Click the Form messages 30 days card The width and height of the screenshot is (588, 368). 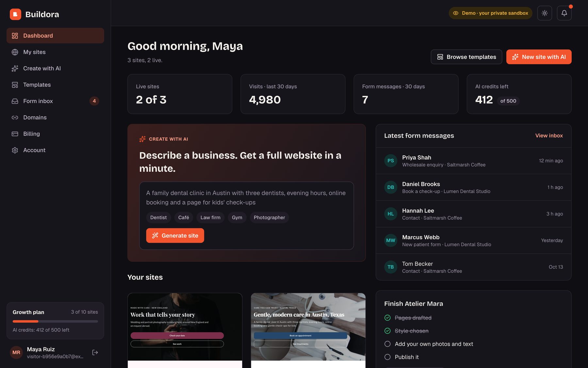(406, 94)
